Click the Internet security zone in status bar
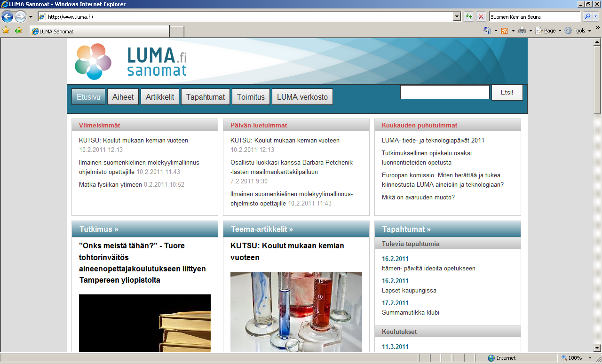This screenshot has height=364, width=602. [521, 358]
